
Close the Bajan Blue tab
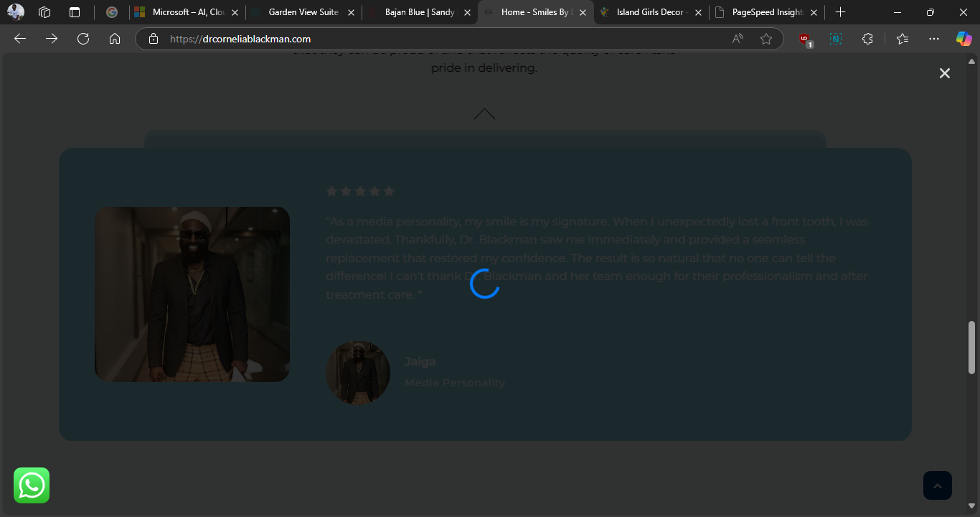point(467,12)
